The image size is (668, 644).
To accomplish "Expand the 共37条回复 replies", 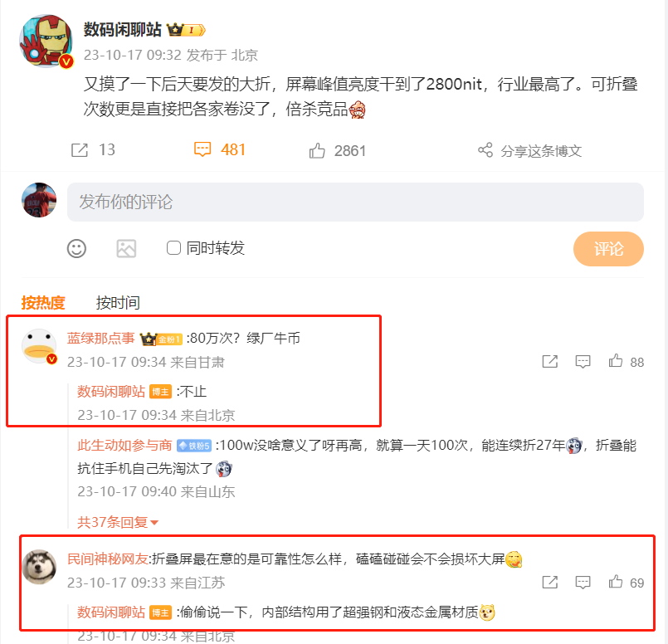I will pos(118,522).
